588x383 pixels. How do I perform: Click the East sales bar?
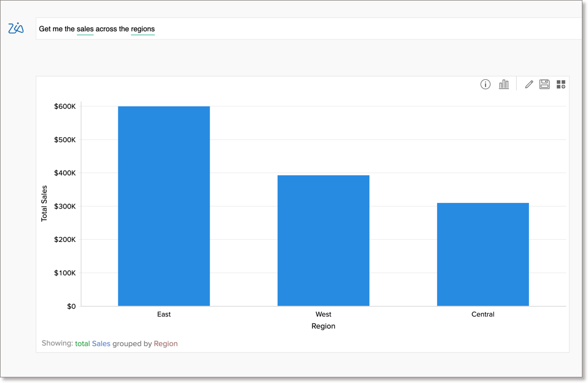[x=163, y=206]
